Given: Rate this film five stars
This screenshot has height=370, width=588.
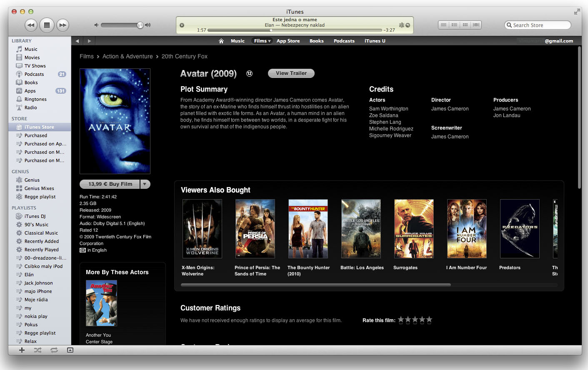Looking at the screenshot, I should pyautogui.click(x=429, y=320).
